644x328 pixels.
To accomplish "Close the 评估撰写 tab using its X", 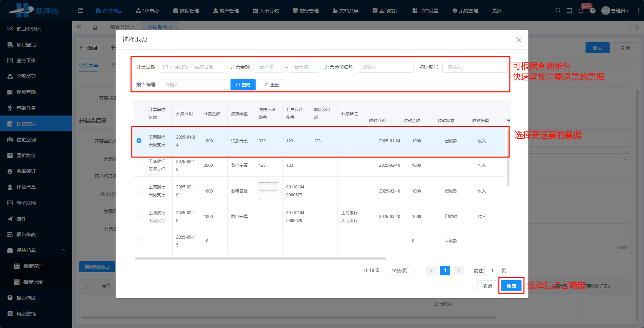I will coord(171,28).
